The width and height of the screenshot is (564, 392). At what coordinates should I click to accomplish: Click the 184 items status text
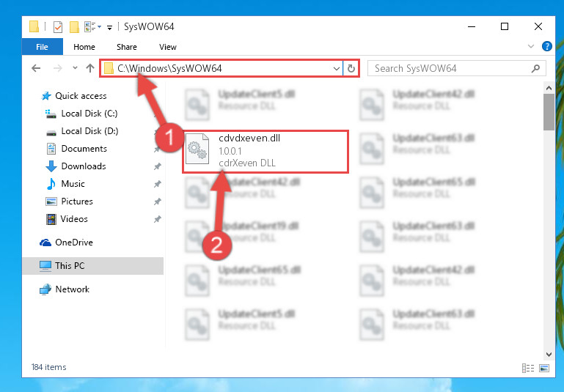49,367
